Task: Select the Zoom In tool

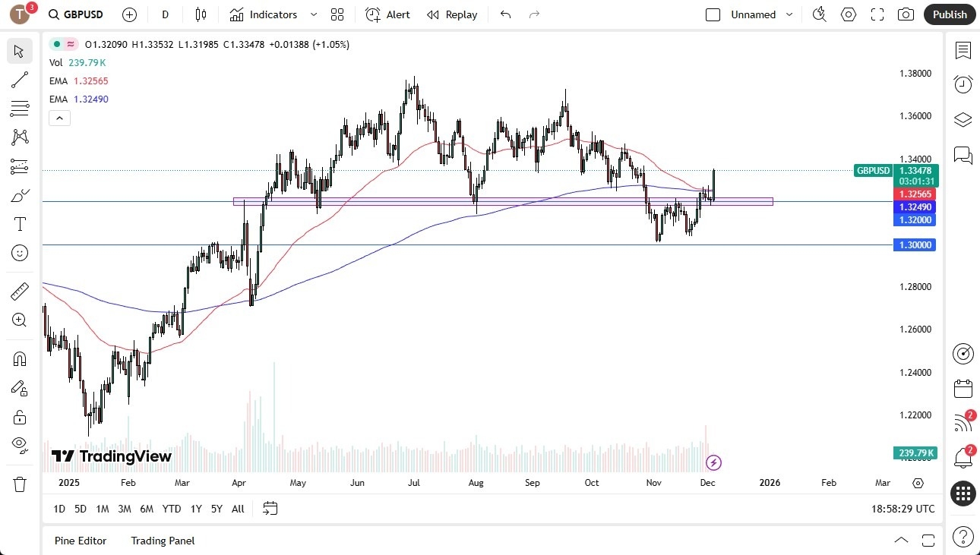Action: click(x=20, y=320)
